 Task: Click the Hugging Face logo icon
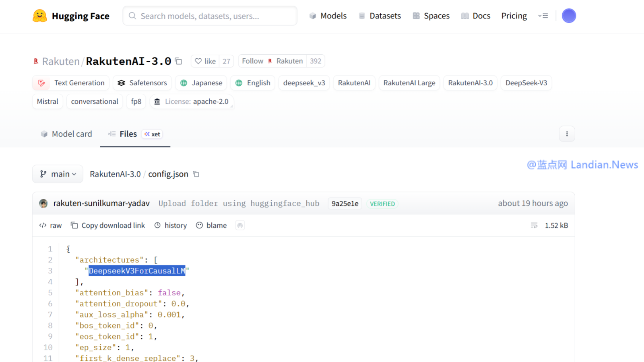[39, 16]
